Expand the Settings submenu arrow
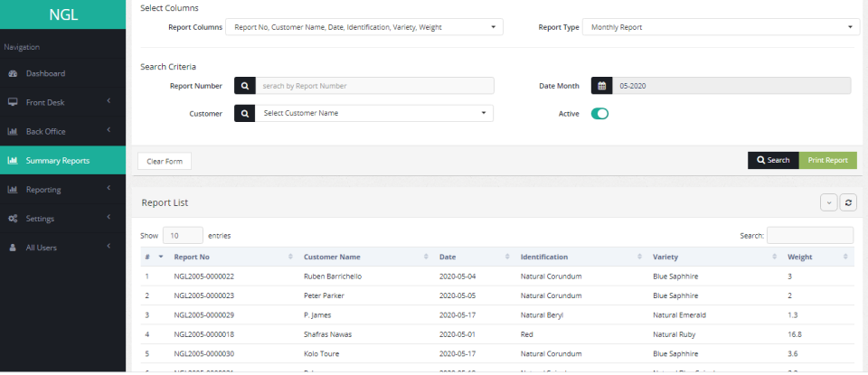Viewport: 868px width, 375px height. [109, 218]
